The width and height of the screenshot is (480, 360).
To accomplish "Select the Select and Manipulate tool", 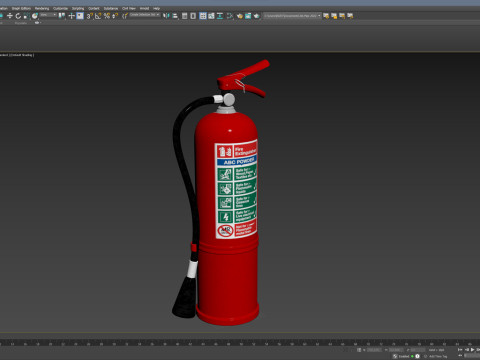I will [x=71, y=16].
